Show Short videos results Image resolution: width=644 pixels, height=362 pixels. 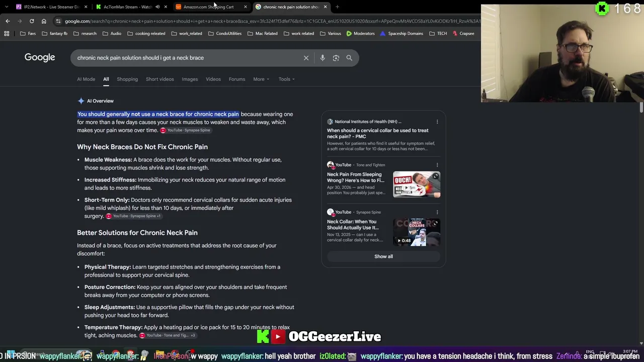click(x=160, y=79)
